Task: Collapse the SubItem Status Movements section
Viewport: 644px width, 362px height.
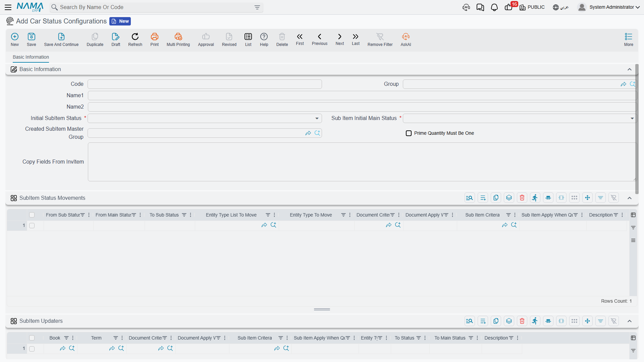Action: pos(630,198)
